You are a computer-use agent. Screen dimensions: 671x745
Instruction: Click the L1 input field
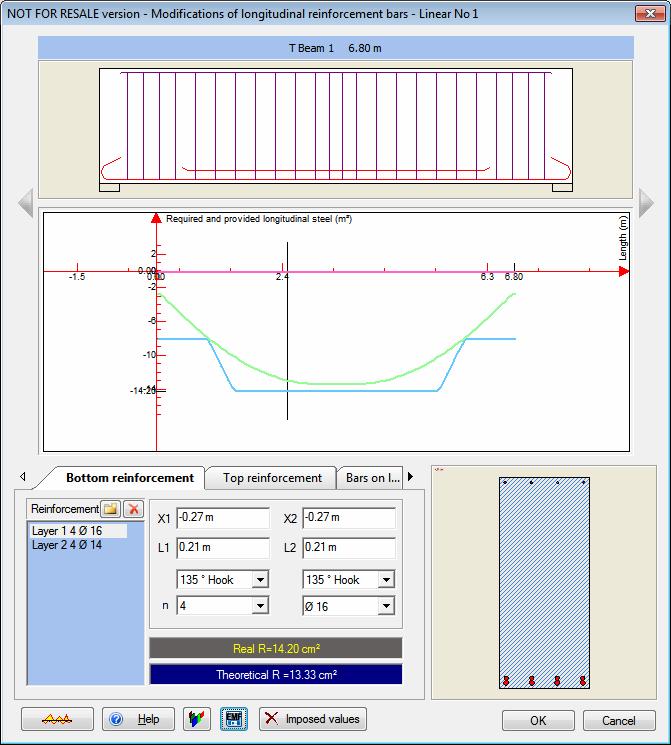point(222,548)
